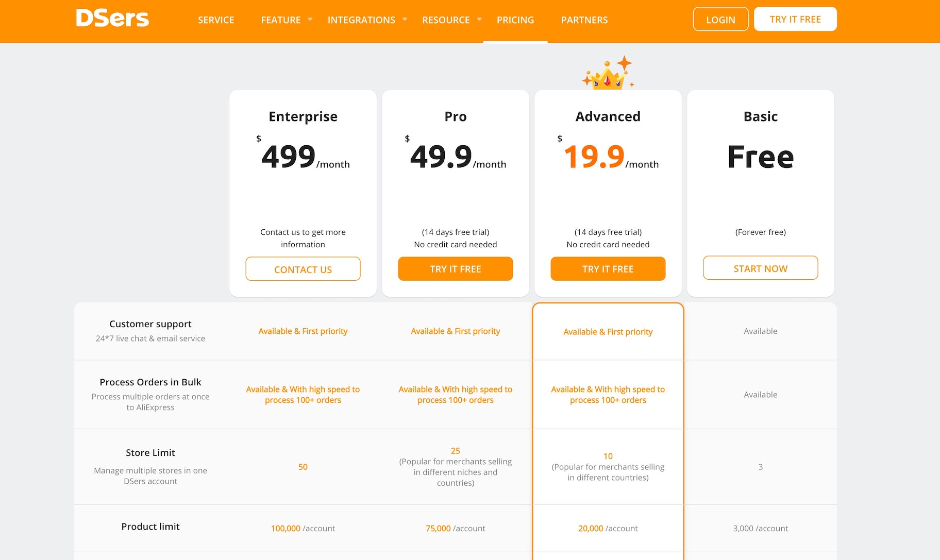The width and height of the screenshot is (940, 560).
Task: Click the Store Limit row label
Action: (150, 453)
